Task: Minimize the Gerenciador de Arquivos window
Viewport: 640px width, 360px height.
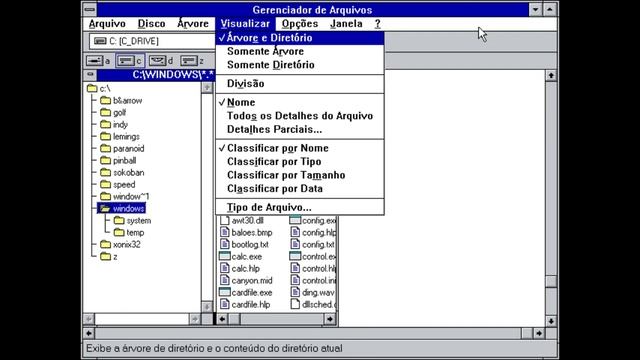Action: pyautogui.click(x=535, y=9)
